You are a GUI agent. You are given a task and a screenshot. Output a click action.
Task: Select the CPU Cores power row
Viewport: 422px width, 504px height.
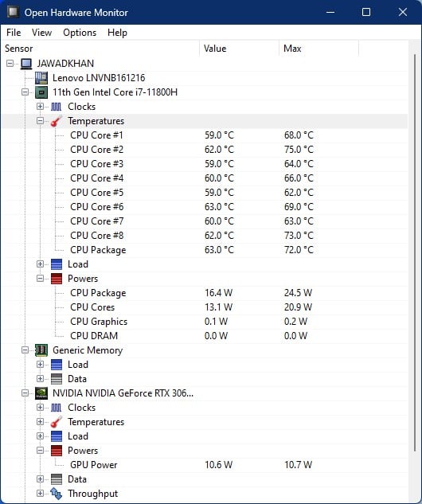[205, 307]
